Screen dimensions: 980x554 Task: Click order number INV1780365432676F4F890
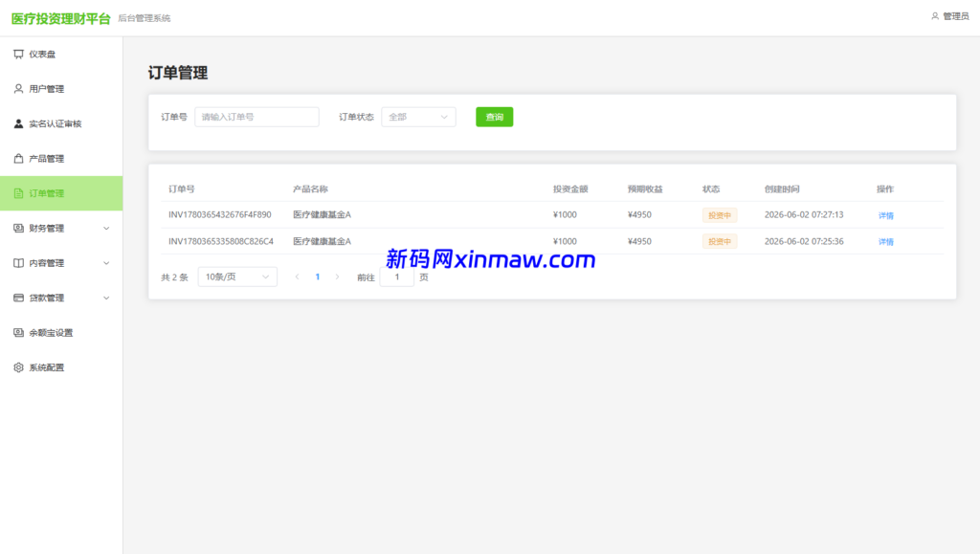(x=220, y=215)
